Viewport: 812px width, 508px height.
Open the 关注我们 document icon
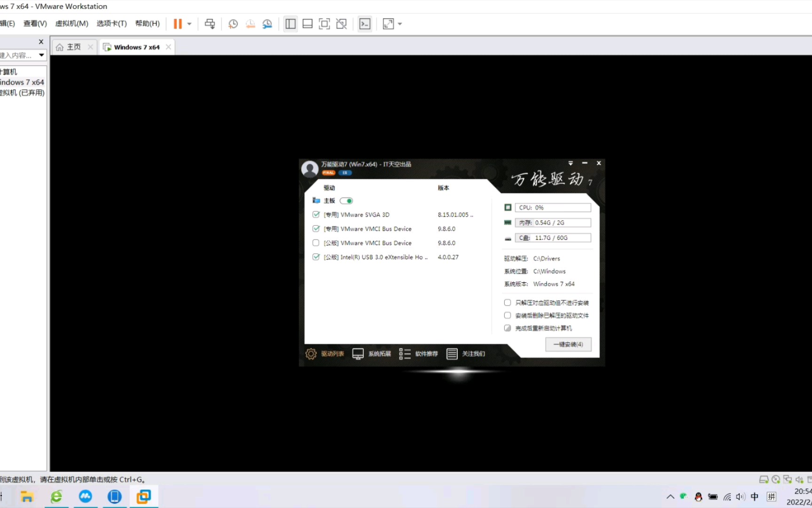(452, 353)
